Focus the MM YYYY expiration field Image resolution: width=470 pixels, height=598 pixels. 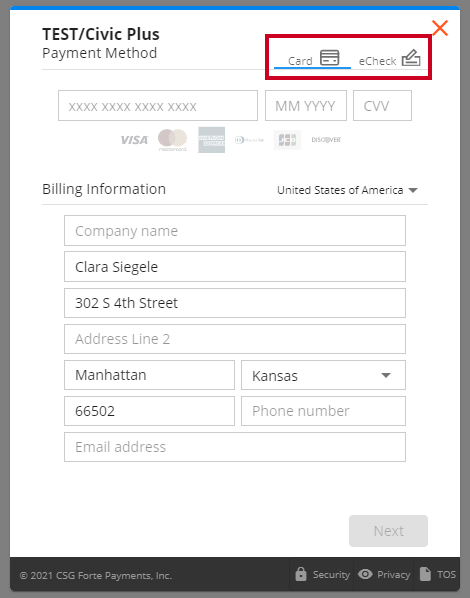[306, 106]
